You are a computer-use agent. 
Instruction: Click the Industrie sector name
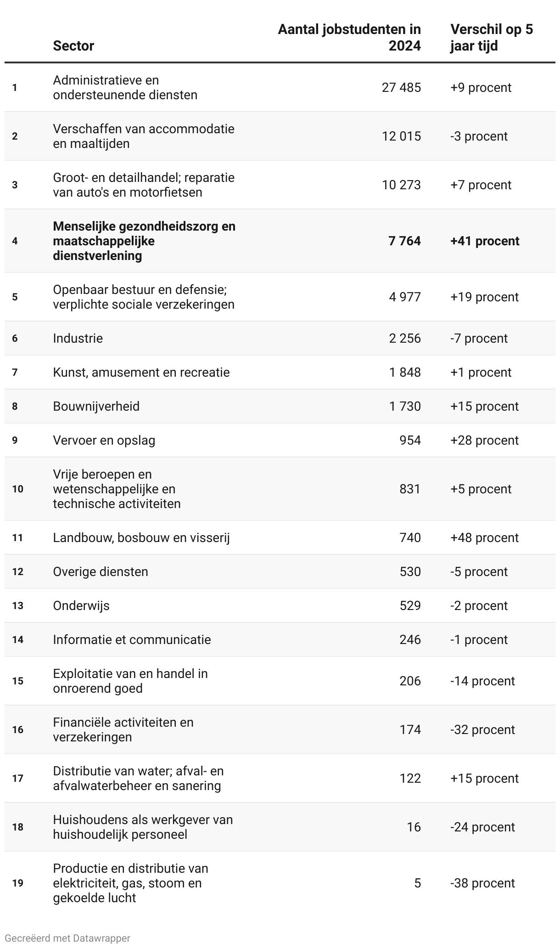(78, 338)
